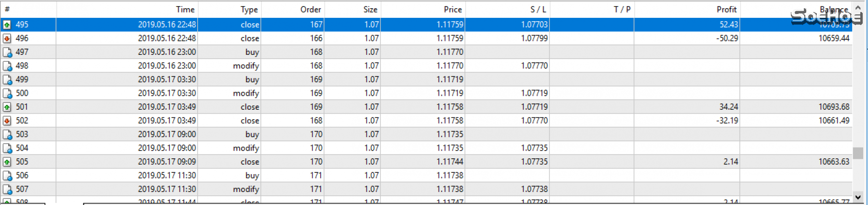Screen dimensions: 868x205
Task: Click the loss icon on row 496
Action: point(7,38)
